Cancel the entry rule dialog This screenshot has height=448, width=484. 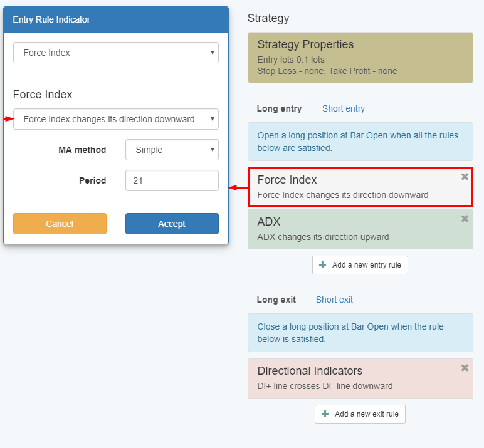[x=60, y=224]
